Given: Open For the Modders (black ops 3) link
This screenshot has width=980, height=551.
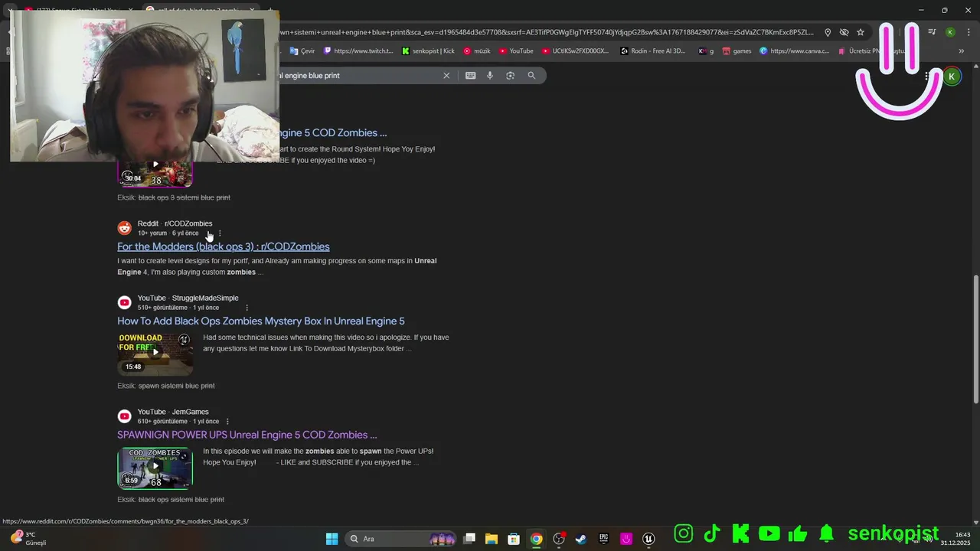Looking at the screenshot, I should (224, 246).
